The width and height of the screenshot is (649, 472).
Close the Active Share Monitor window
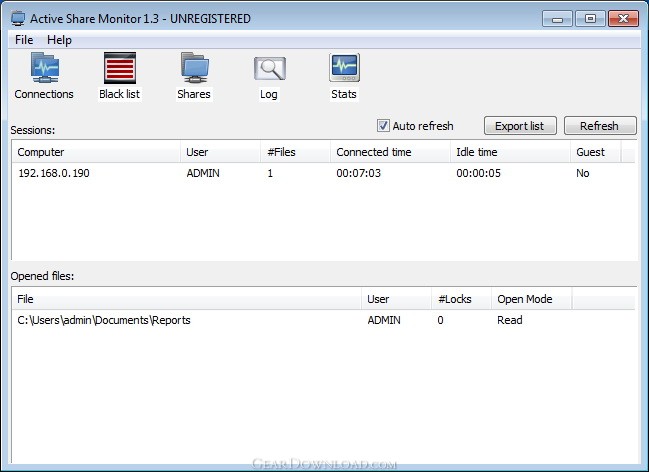623,19
